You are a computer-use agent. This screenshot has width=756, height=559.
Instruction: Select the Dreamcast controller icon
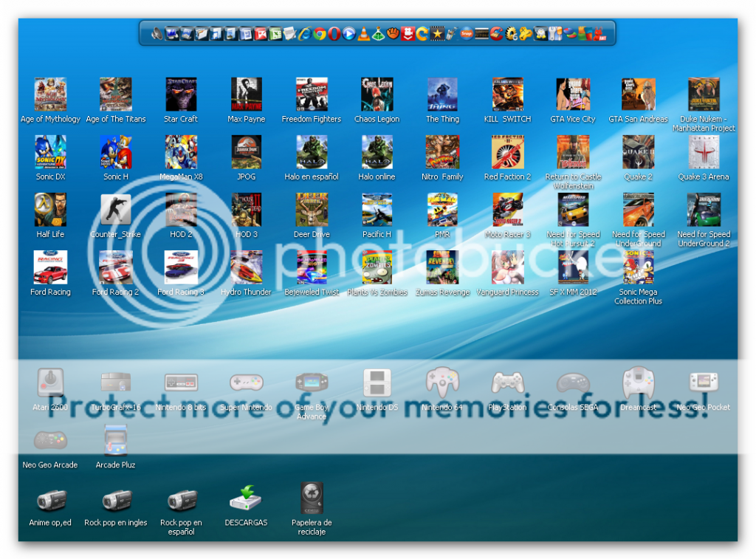pos(639,383)
